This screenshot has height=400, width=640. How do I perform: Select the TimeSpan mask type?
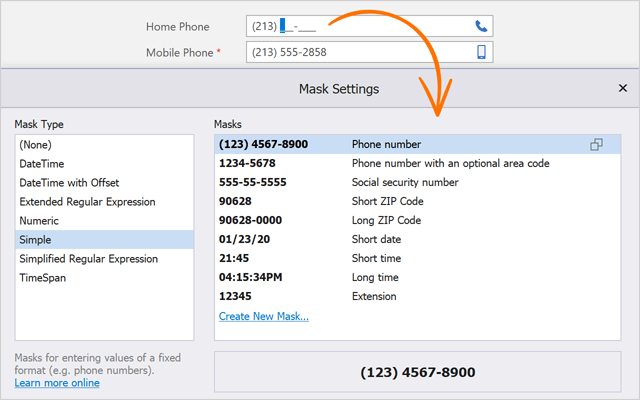point(44,278)
